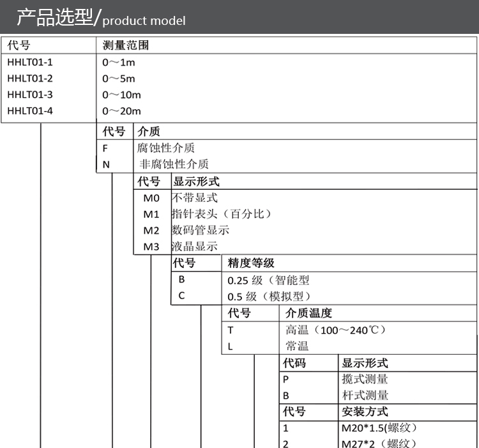Select the 0～20m measurement range

tap(122, 111)
